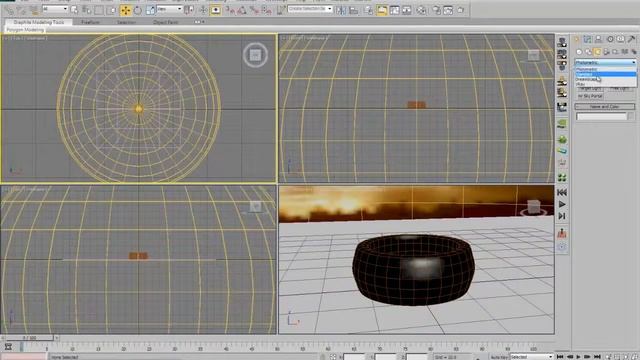Viewport: 640px width, 360px height.
Task: Choose Rectangular Selection Region tool
Action: pos(99,10)
